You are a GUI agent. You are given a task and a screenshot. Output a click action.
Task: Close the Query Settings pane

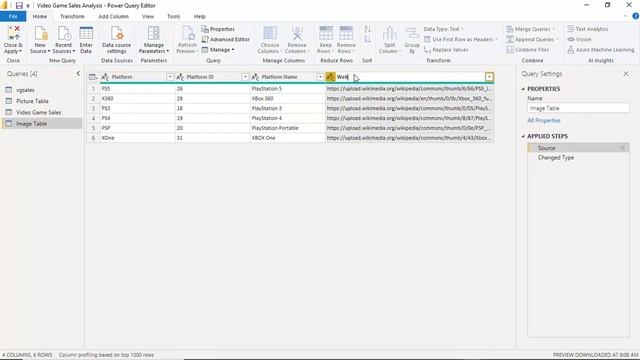click(626, 74)
